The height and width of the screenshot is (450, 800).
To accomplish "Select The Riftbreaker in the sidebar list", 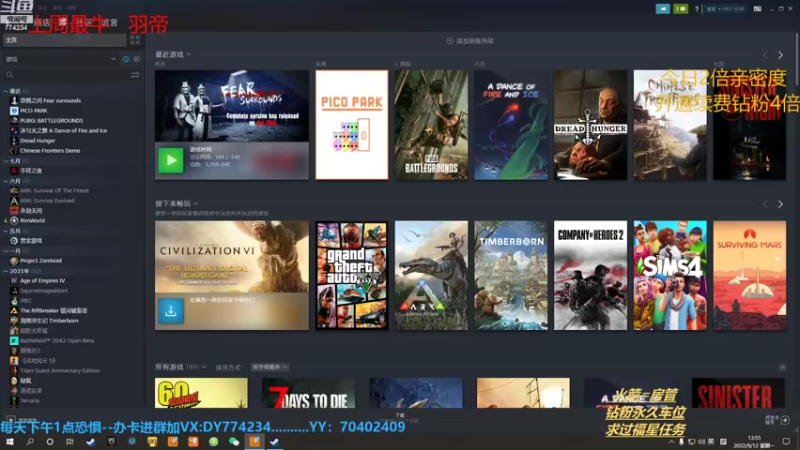I will click(54, 311).
